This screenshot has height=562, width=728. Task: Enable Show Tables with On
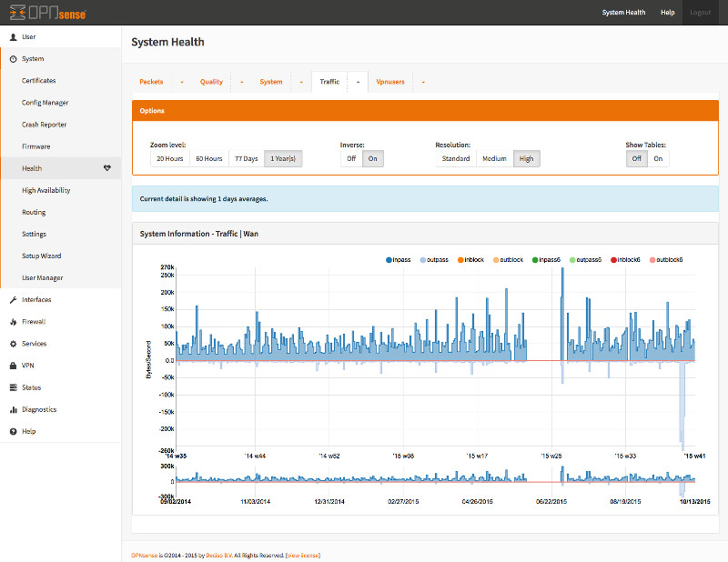tap(657, 158)
